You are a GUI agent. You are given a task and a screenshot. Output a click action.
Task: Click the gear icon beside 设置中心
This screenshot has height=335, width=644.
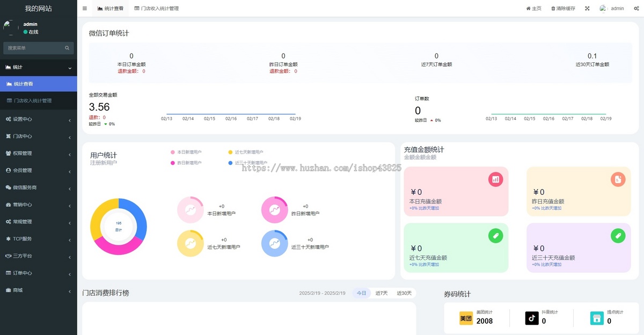[8, 119]
